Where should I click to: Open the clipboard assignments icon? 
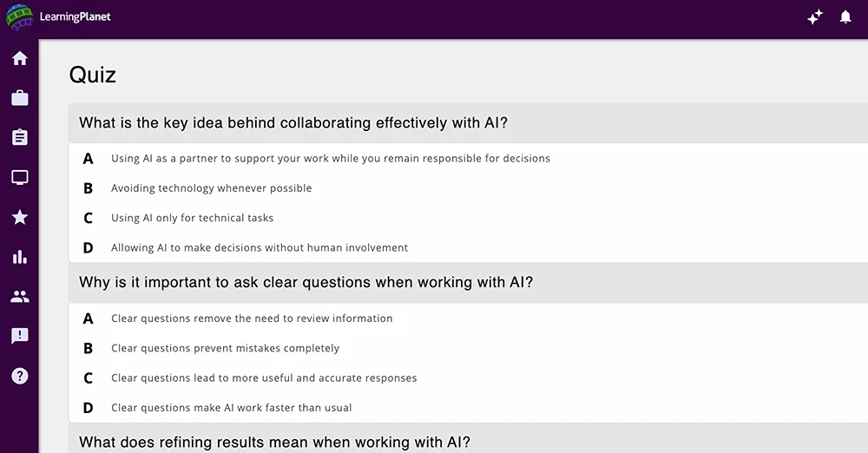[20, 137]
